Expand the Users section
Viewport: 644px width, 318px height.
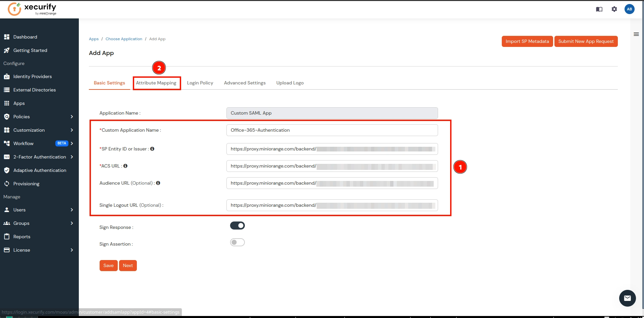(19, 210)
